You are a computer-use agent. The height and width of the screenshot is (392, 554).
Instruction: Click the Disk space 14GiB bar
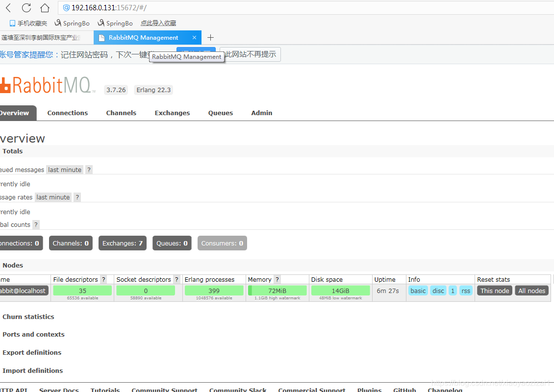(x=341, y=291)
